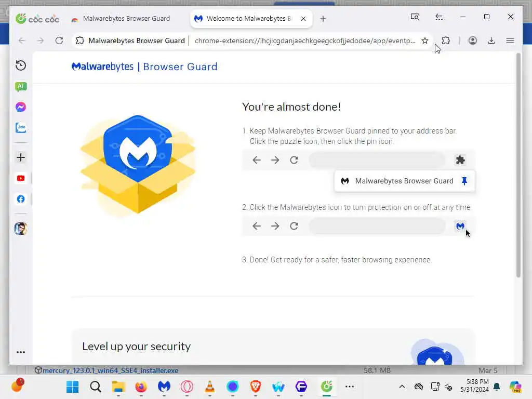The height and width of the screenshot is (399, 532).
Task: Open Zalo from the sidebar
Action: click(x=21, y=128)
